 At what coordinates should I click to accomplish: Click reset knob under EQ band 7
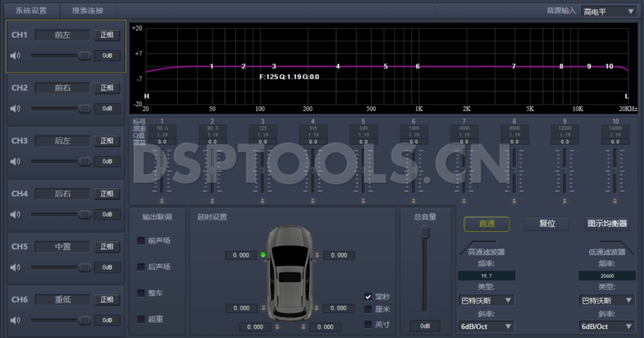click(x=464, y=201)
